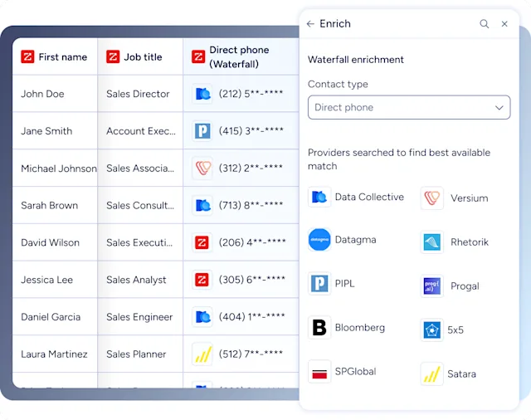Click phone number (512) 7**-****
Image resolution: width=531 pixels, height=420 pixels.
251,354
